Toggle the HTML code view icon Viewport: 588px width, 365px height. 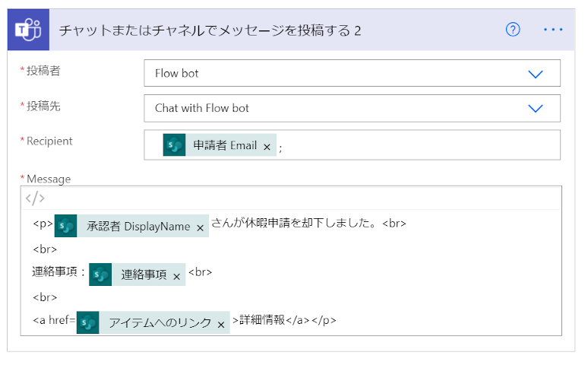35,198
